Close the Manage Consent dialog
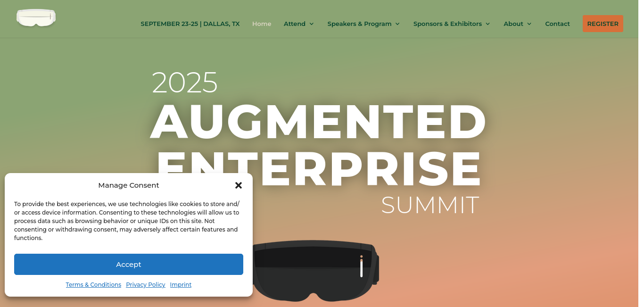This screenshot has height=307, width=644. point(239,185)
